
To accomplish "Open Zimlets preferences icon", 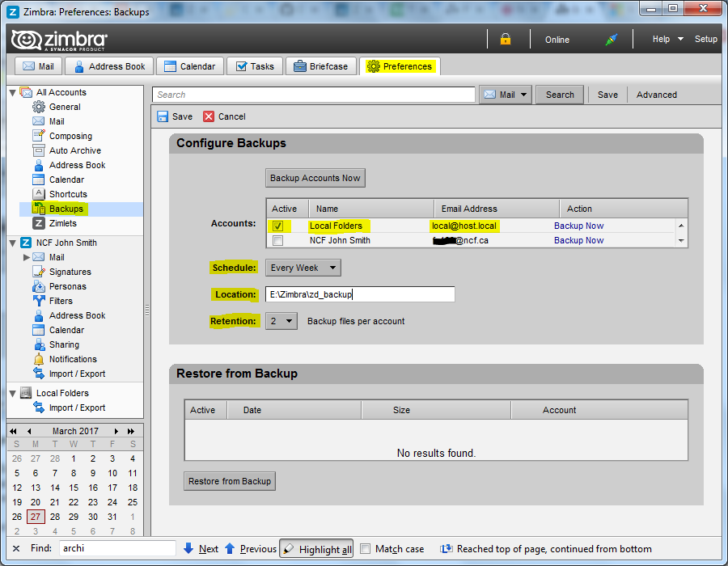I will [x=39, y=223].
